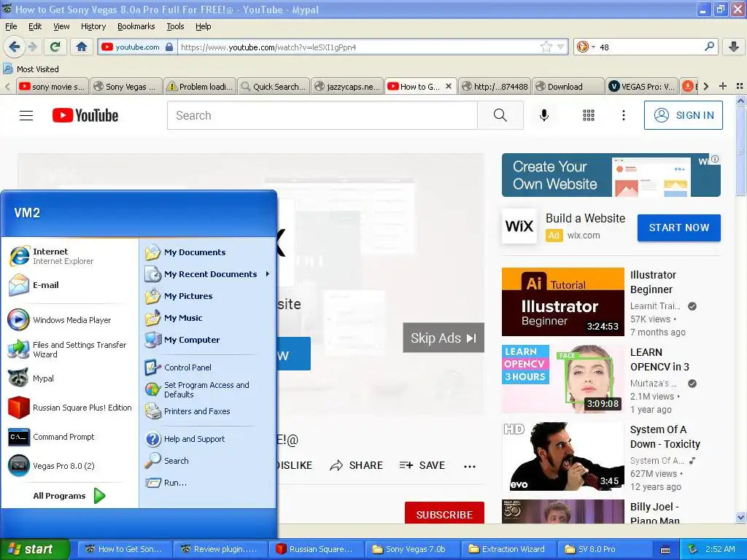
Task: Show previous tabs with the left chevron
Action: [7, 86]
